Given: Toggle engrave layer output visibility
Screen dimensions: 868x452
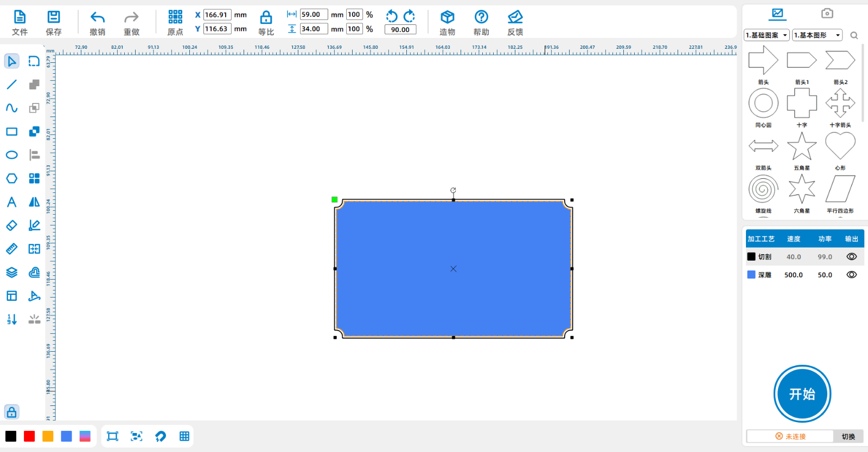Looking at the screenshot, I should point(852,275).
